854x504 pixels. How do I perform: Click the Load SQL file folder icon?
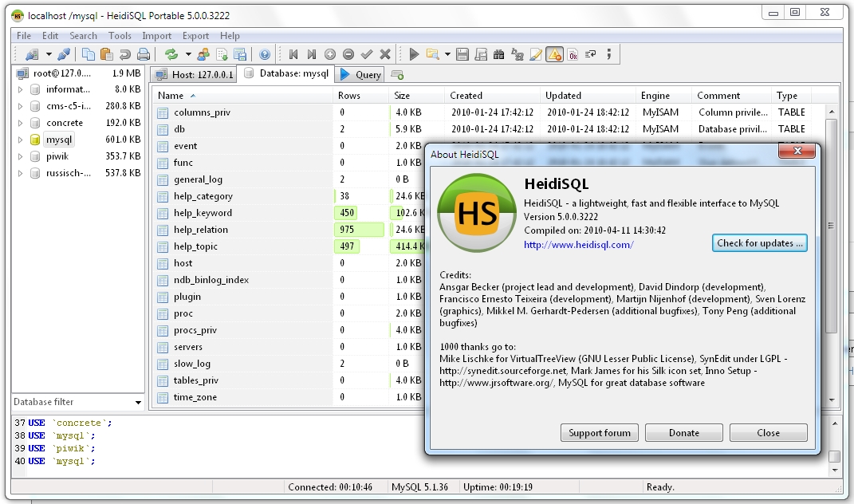tap(432, 54)
